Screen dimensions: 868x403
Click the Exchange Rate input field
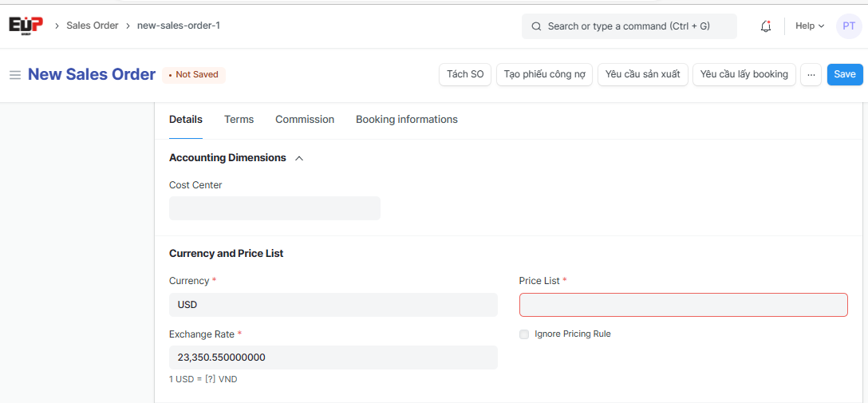click(333, 358)
